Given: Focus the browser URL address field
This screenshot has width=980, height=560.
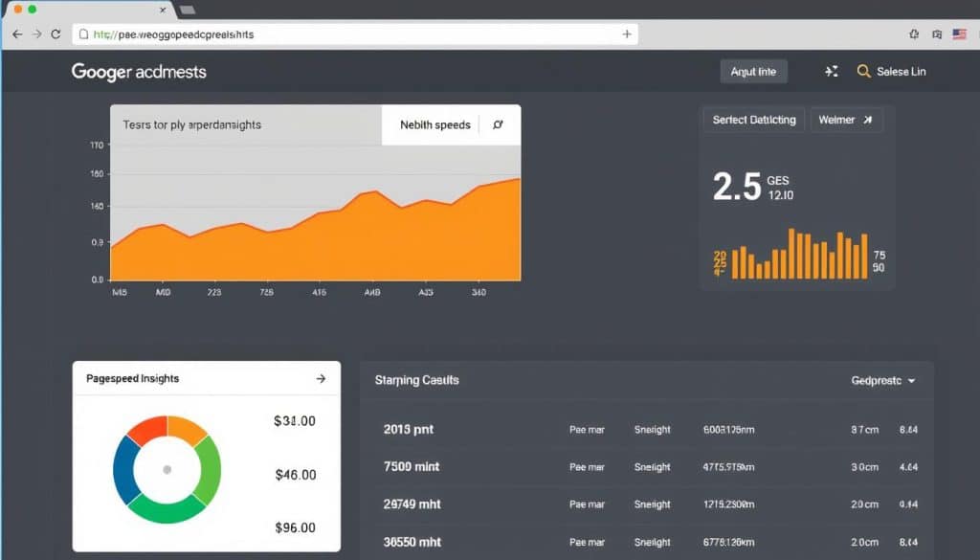Looking at the screenshot, I should tap(355, 34).
